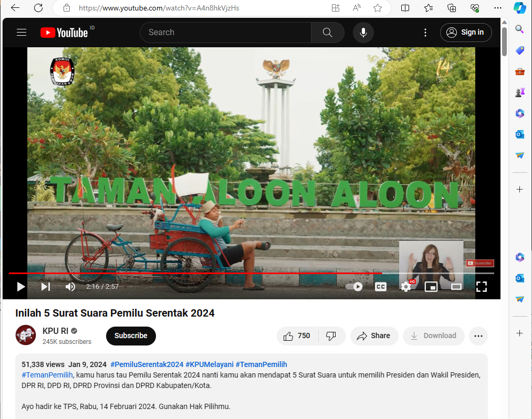532x419 pixels.
Task: Reload the page with the refresh icon
Action: click(x=38, y=8)
